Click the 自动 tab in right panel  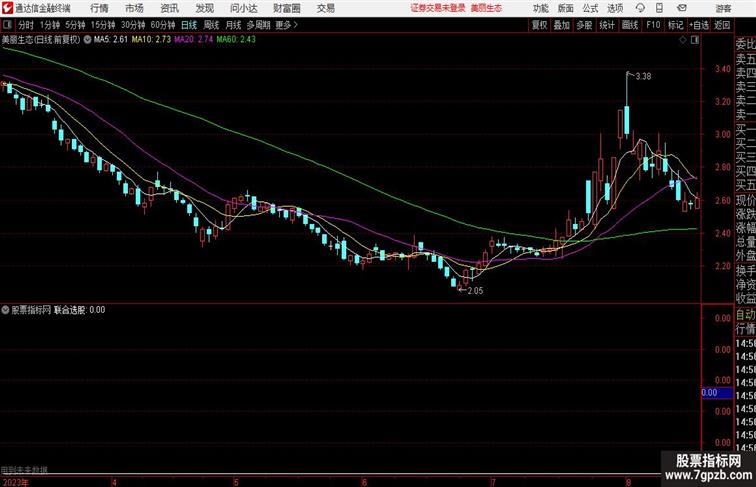[x=745, y=315]
